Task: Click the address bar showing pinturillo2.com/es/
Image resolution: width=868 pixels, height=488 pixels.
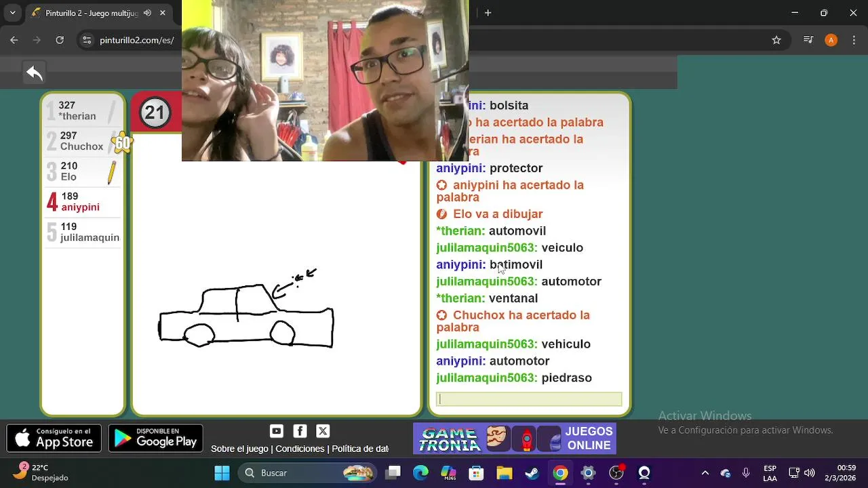Action: [136, 41]
